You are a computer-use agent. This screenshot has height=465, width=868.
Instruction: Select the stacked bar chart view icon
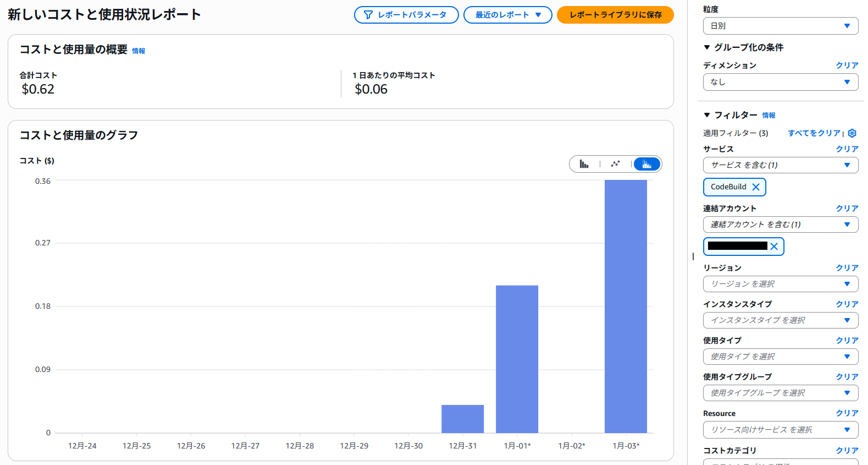[x=647, y=164]
